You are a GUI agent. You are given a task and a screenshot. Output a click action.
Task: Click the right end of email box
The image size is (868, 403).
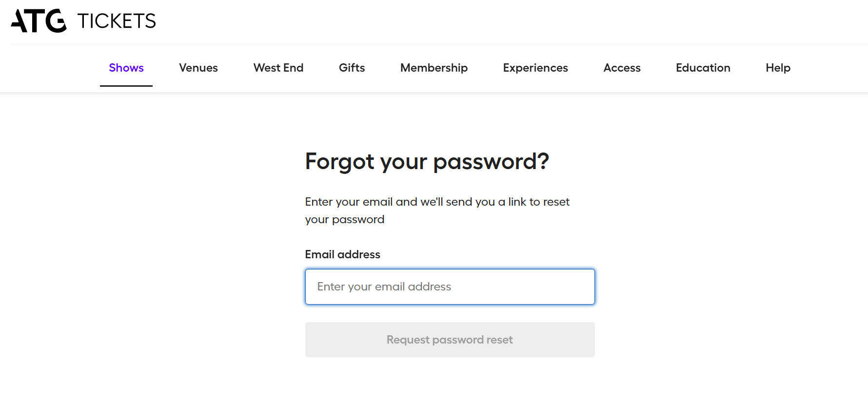583,287
